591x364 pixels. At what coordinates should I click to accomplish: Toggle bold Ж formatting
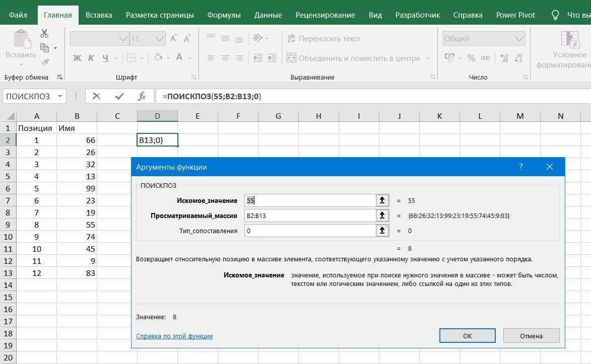coord(77,58)
